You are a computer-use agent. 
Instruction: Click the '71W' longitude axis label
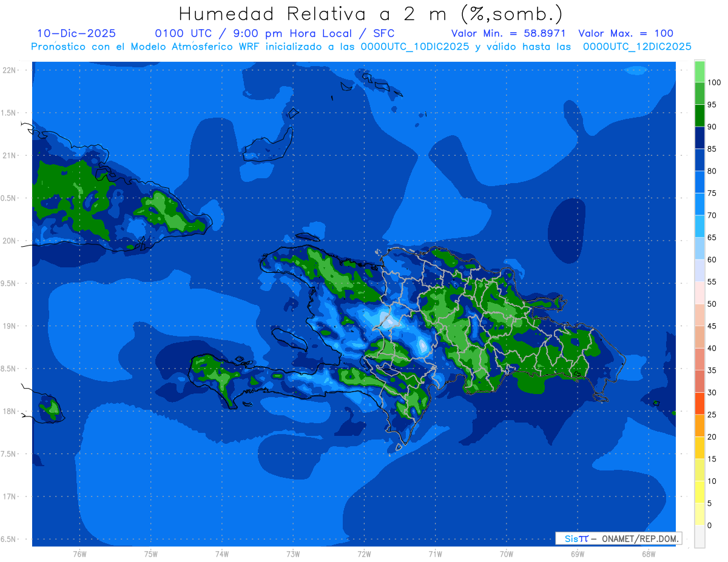pyautogui.click(x=435, y=554)
